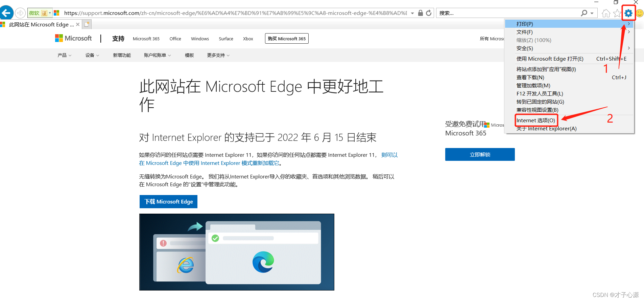Open the Microsoft 365 nav link
This screenshot has width=644, height=301.
(x=146, y=39)
